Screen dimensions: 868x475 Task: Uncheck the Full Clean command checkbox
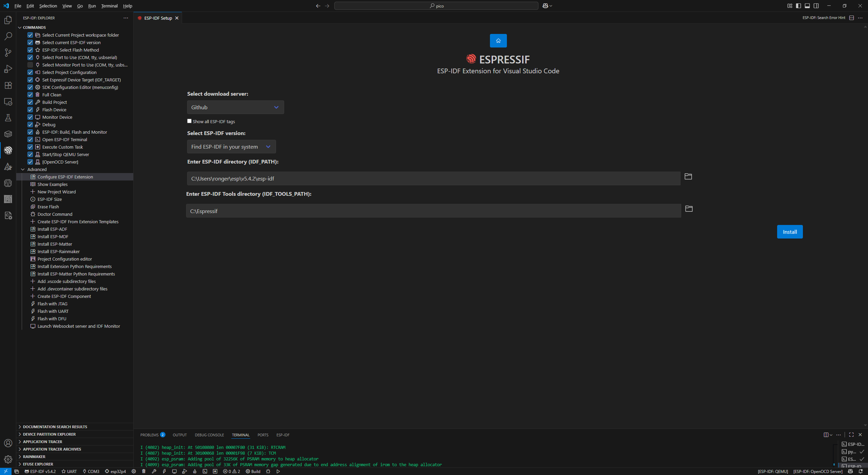pos(30,95)
